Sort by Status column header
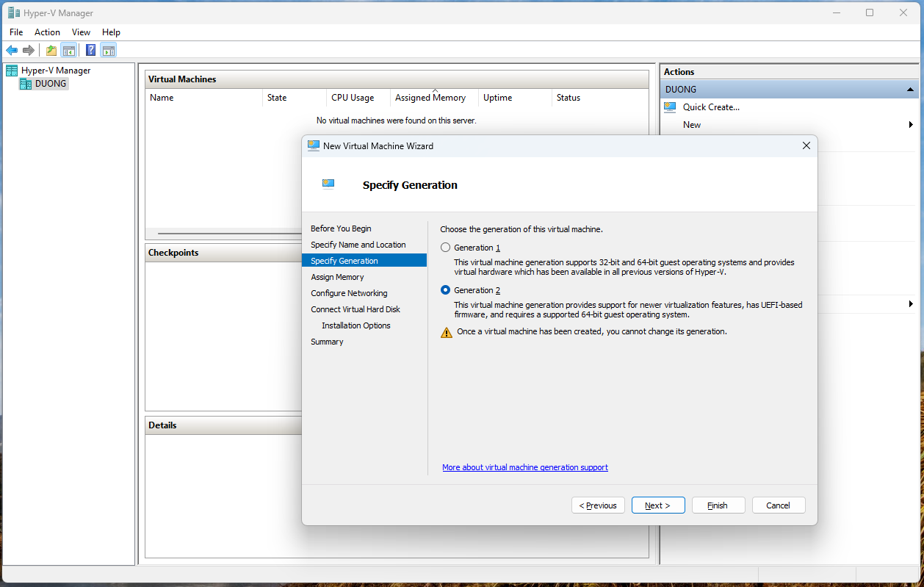924x587 pixels. pos(600,98)
